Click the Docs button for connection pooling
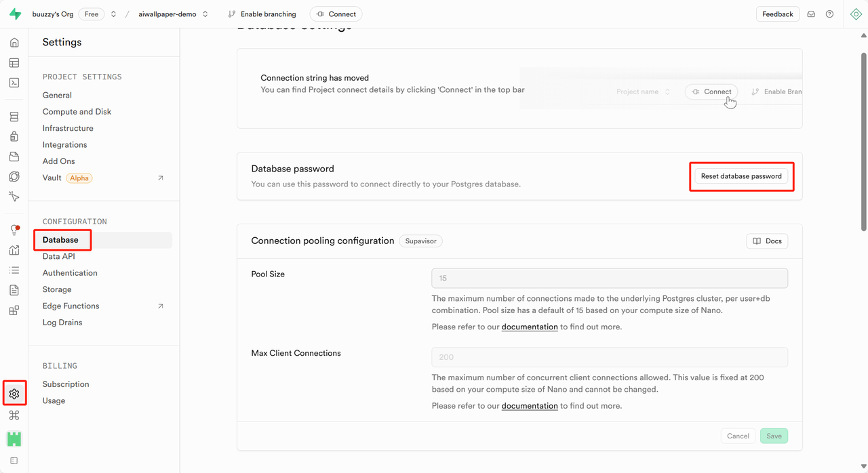Image resolution: width=868 pixels, height=473 pixels. coord(767,241)
